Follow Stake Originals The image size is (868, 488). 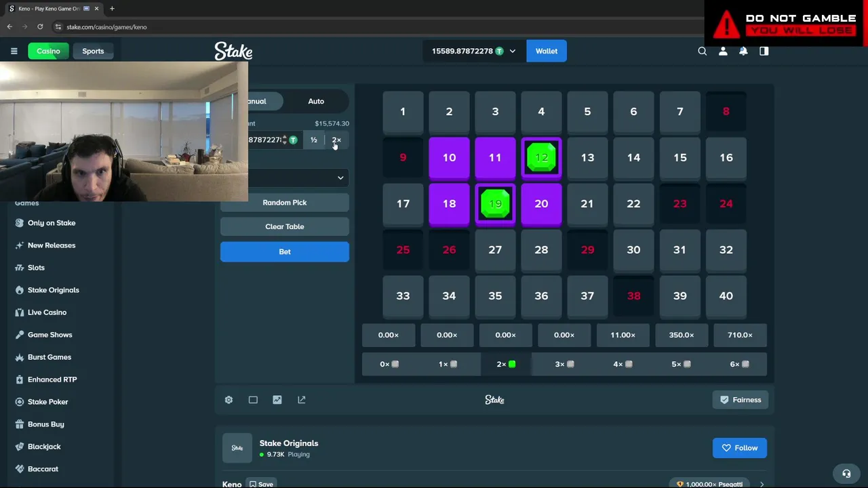pyautogui.click(x=740, y=448)
